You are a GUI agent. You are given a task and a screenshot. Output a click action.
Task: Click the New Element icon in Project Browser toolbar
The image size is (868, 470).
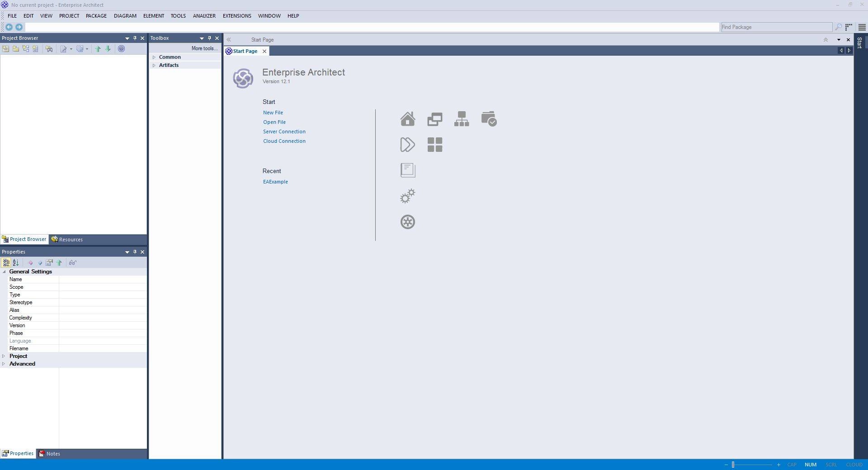(35, 49)
